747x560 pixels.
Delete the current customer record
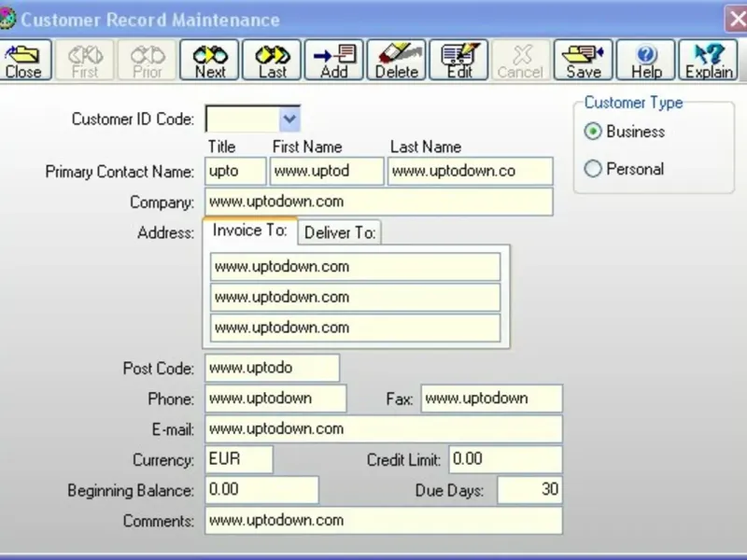click(x=396, y=61)
